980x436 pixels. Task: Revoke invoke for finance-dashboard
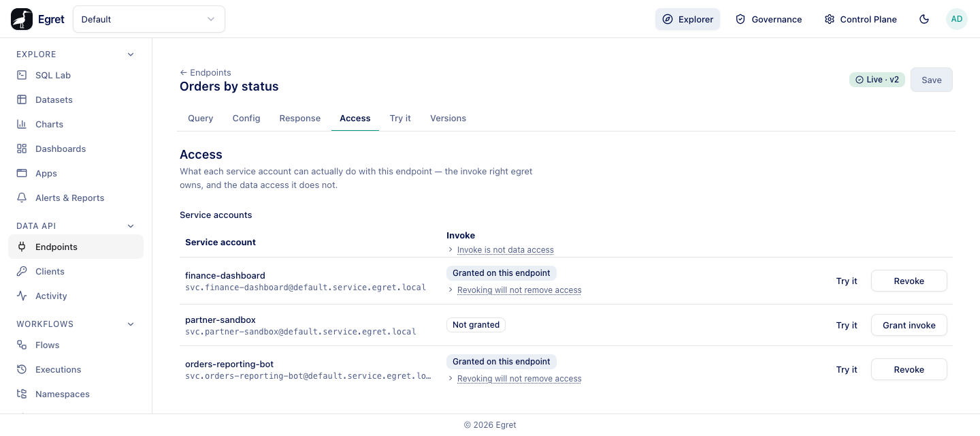coord(909,281)
